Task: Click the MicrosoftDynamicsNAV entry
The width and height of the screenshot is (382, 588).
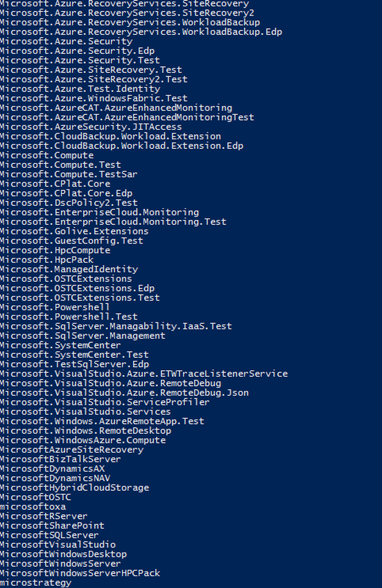Action: click(55, 478)
